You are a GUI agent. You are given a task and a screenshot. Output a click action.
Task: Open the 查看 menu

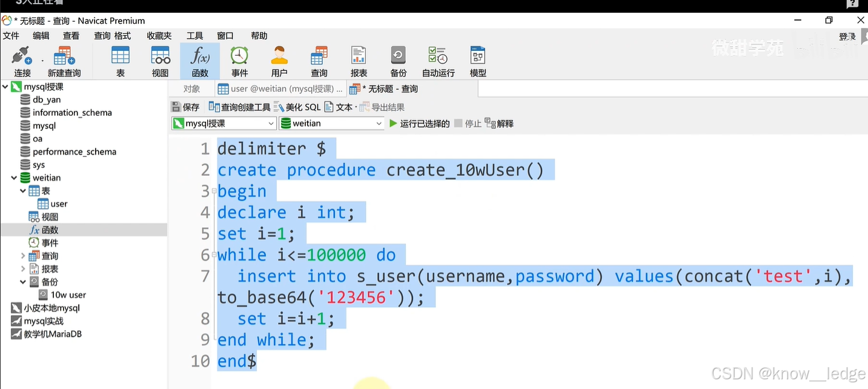pos(71,36)
